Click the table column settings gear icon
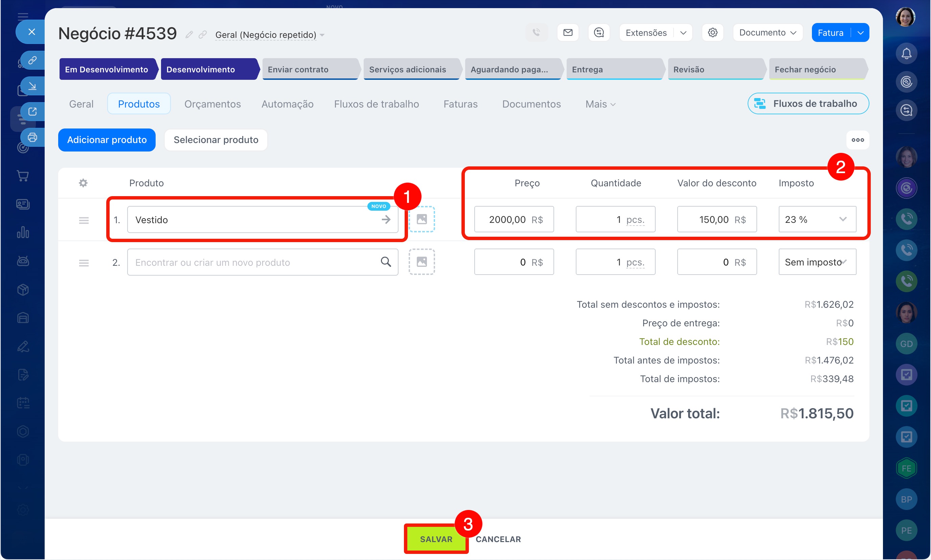 tap(83, 183)
